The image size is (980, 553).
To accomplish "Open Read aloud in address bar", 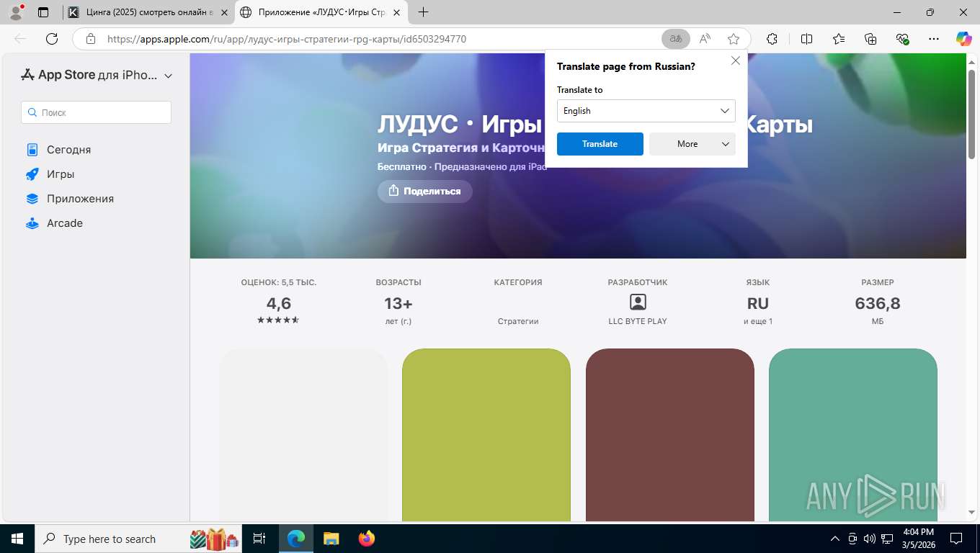I will [705, 39].
